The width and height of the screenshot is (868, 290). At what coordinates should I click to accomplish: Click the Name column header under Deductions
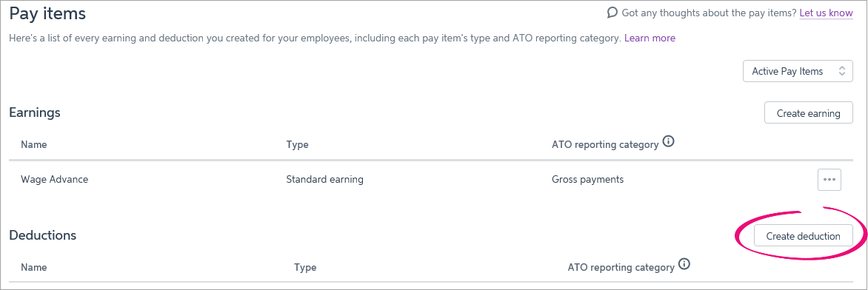[x=34, y=267]
